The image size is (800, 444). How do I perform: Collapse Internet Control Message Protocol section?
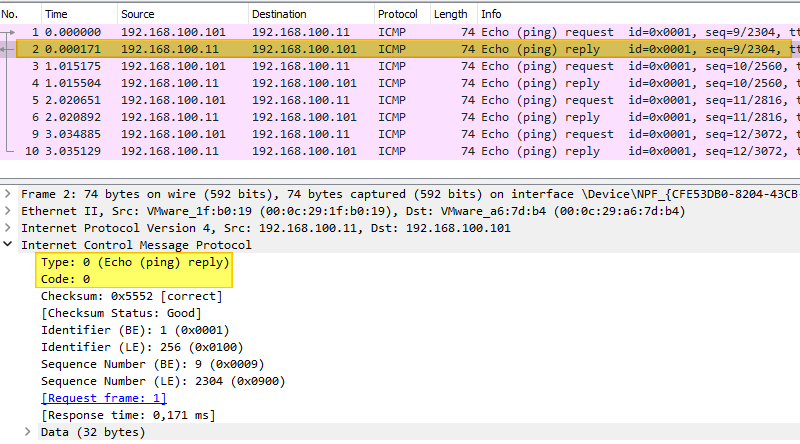pos(8,244)
